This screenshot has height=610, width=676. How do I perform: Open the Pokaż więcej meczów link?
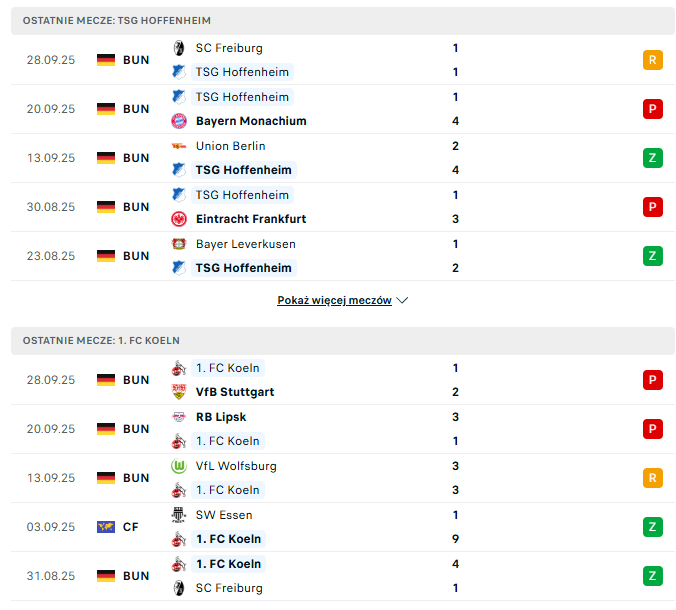pos(334,300)
